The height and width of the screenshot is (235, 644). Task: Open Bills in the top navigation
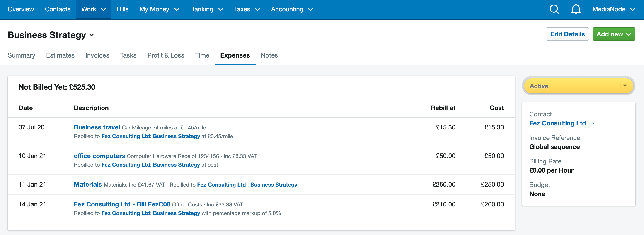[123, 10]
